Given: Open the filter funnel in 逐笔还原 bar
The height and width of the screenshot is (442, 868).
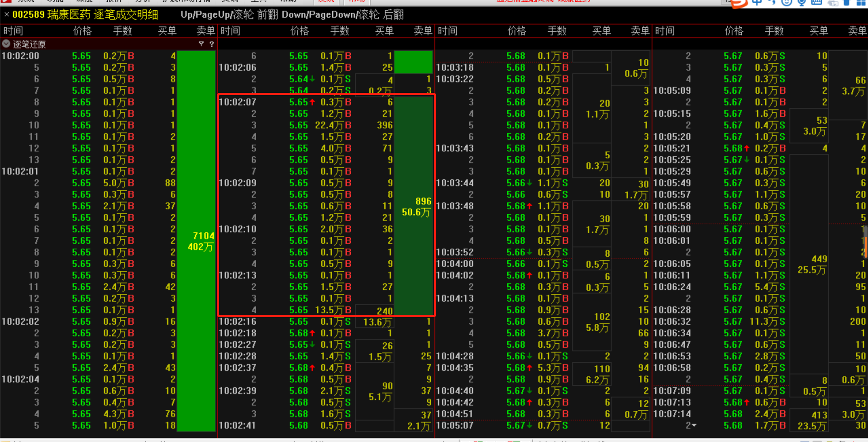Looking at the screenshot, I should 201,44.
